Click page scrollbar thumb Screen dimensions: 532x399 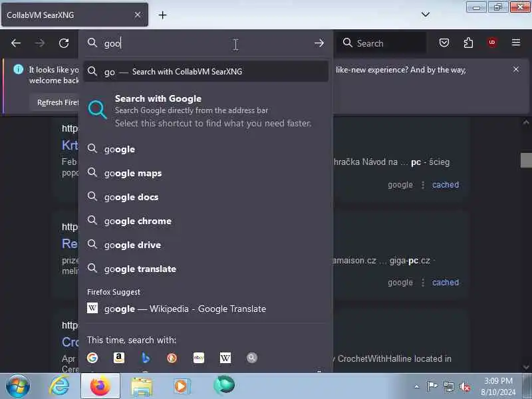coord(526,160)
